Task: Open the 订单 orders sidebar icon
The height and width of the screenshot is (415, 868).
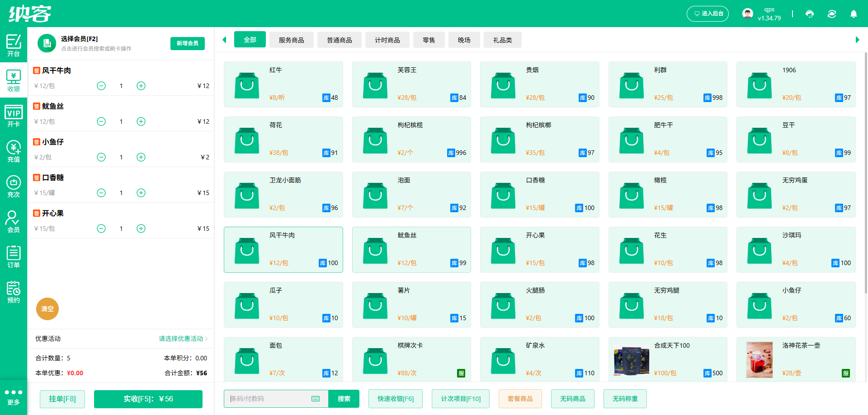Action: (x=14, y=256)
